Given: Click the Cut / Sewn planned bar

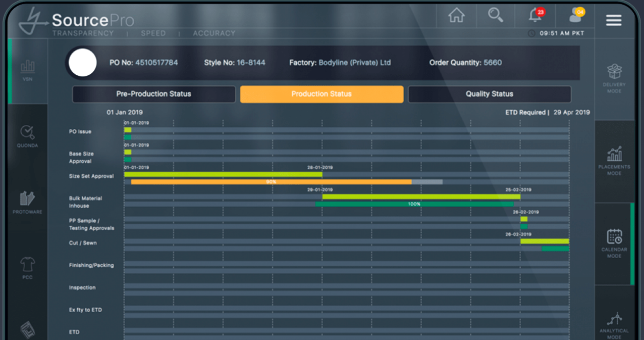Looking at the screenshot, I should pyautogui.click(x=545, y=241).
